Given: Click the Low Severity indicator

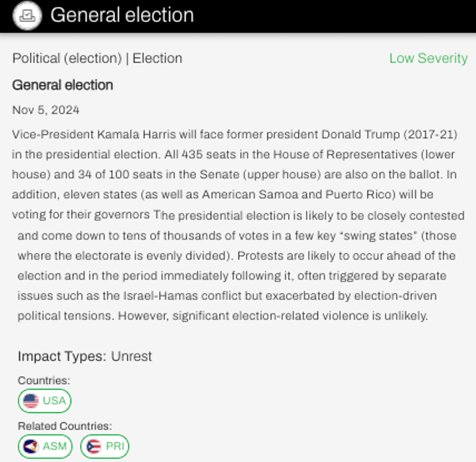Looking at the screenshot, I should coord(428,58).
